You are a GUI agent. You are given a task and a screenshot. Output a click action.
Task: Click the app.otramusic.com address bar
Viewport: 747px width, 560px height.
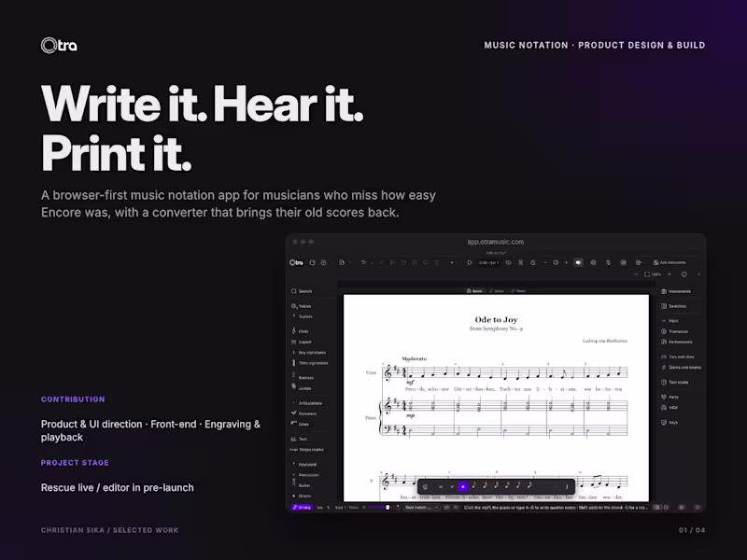496,242
